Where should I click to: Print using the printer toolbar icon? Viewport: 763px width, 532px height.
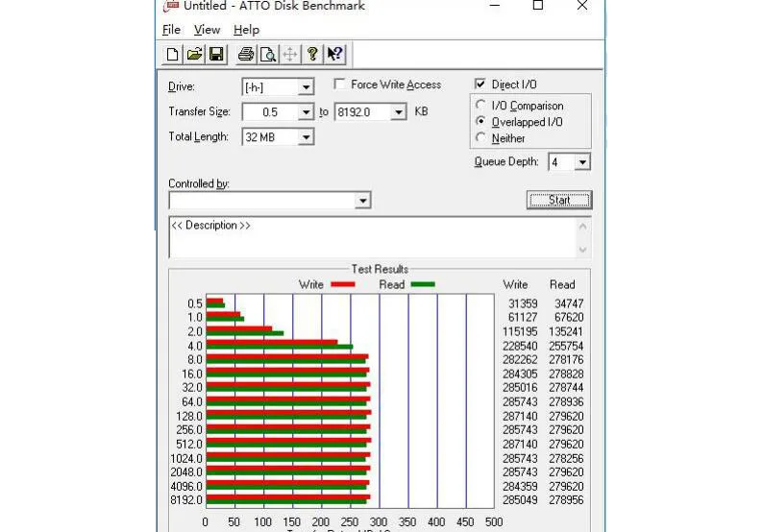[246, 54]
